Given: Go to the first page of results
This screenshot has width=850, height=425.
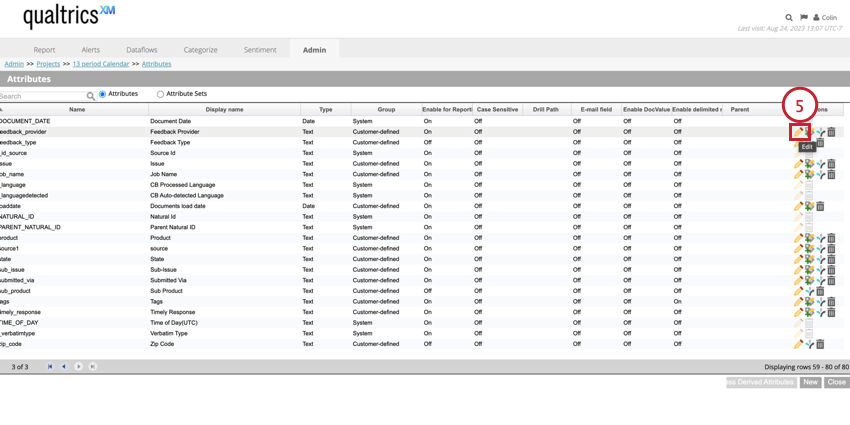Looking at the screenshot, I should [50, 367].
